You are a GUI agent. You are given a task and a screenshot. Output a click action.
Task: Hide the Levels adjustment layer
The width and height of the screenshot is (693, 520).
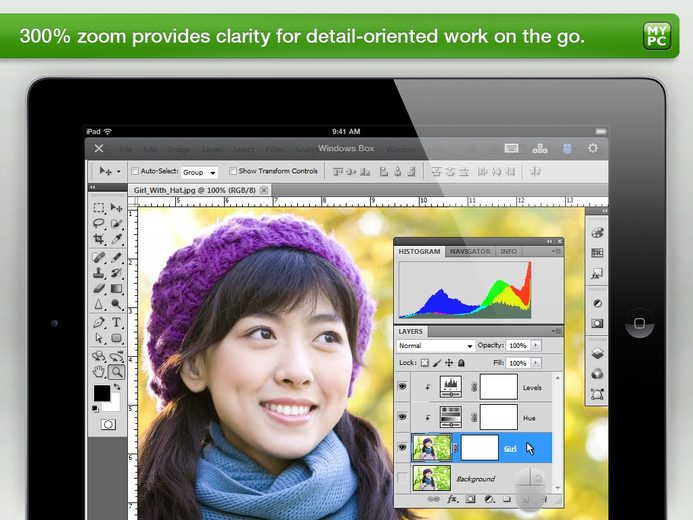tap(402, 387)
